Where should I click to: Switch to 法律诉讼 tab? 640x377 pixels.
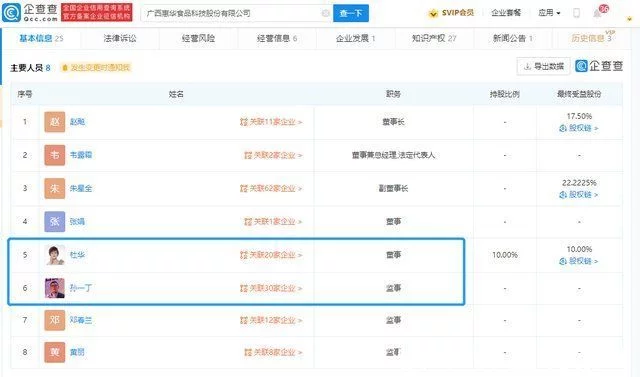120,38
